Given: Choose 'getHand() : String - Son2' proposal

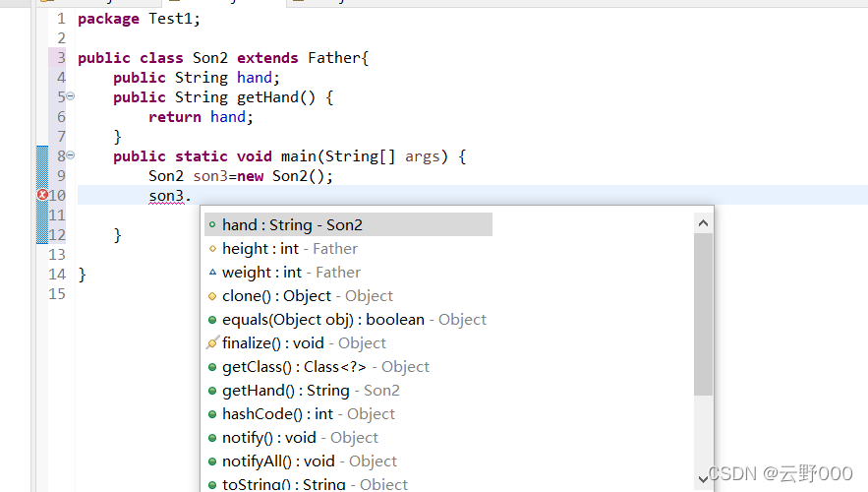Looking at the screenshot, I should point(311,391).
